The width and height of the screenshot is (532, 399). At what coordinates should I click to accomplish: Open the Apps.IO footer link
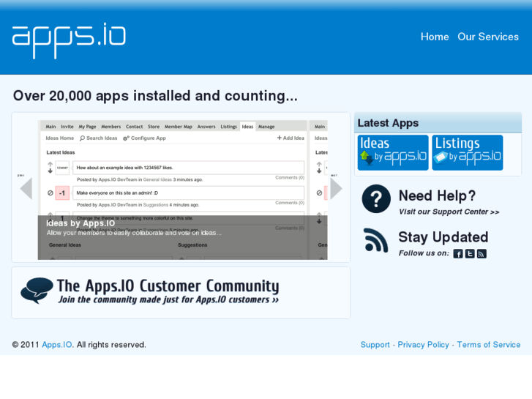point(57,345)
